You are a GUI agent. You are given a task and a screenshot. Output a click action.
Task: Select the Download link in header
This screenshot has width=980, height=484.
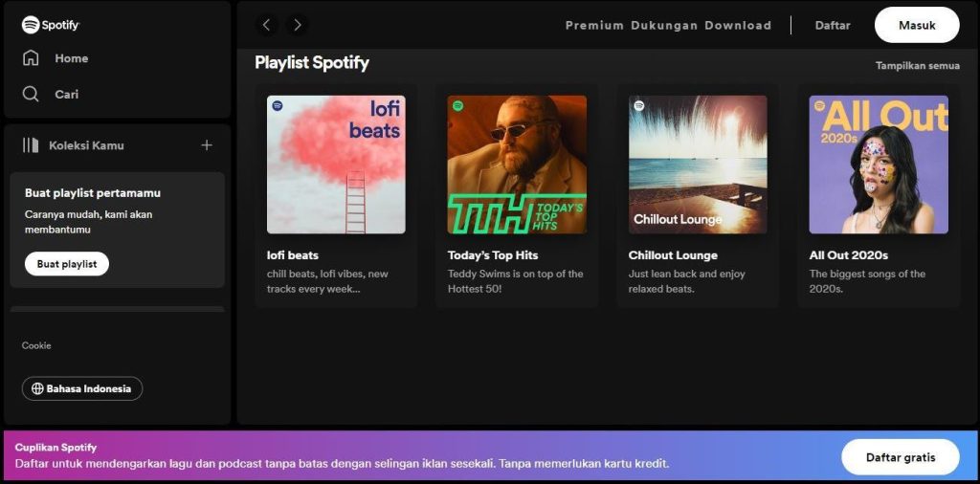tap(738, 26)
